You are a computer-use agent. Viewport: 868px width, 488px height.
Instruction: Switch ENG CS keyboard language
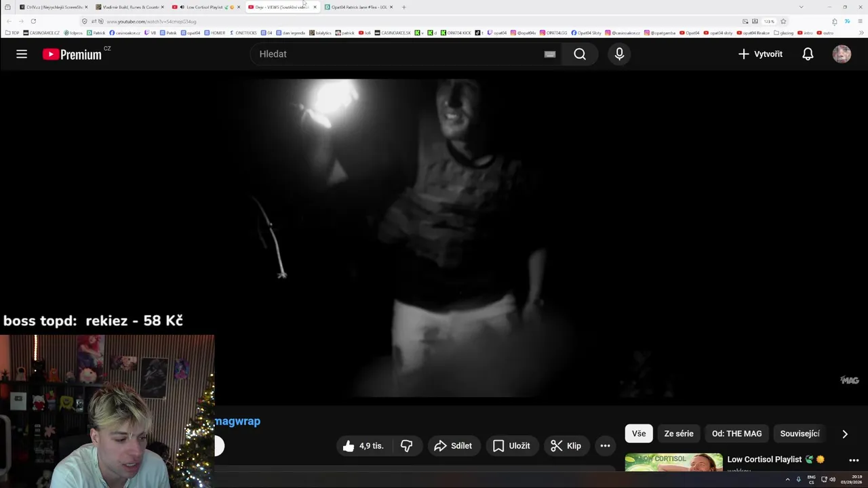[811, 480]
